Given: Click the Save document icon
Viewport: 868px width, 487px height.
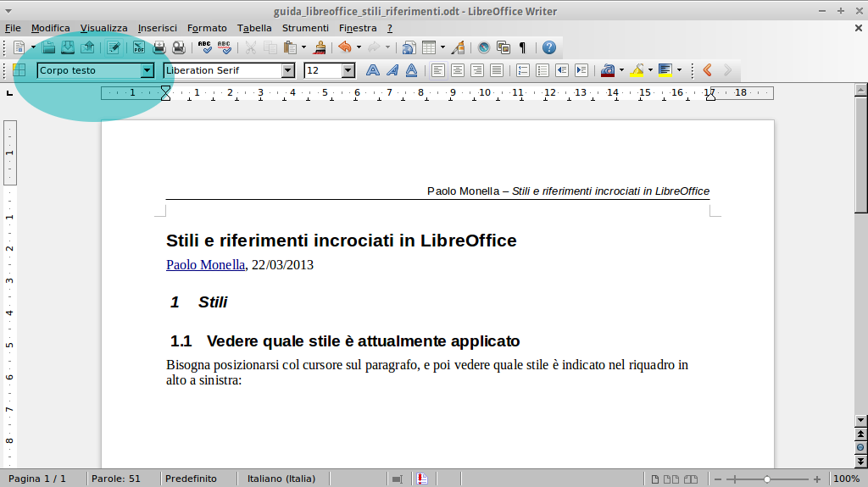Looking at the screenshot, I should click(x=68, y=47).
